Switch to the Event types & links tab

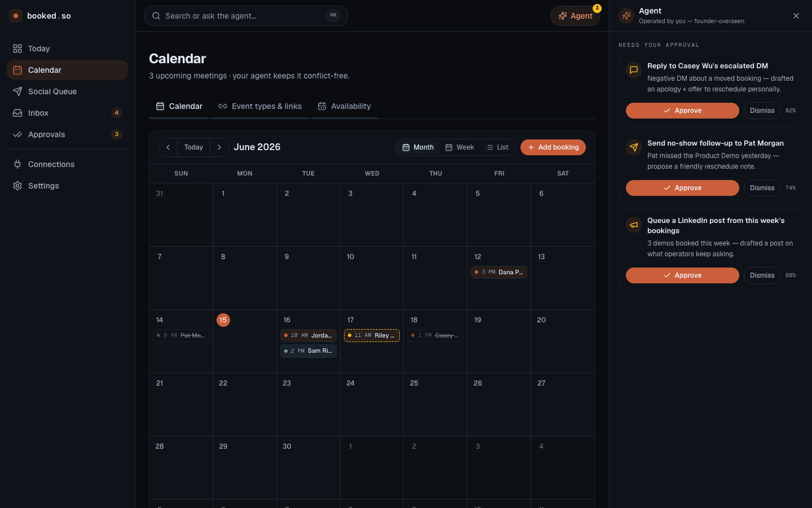[260, 106]
